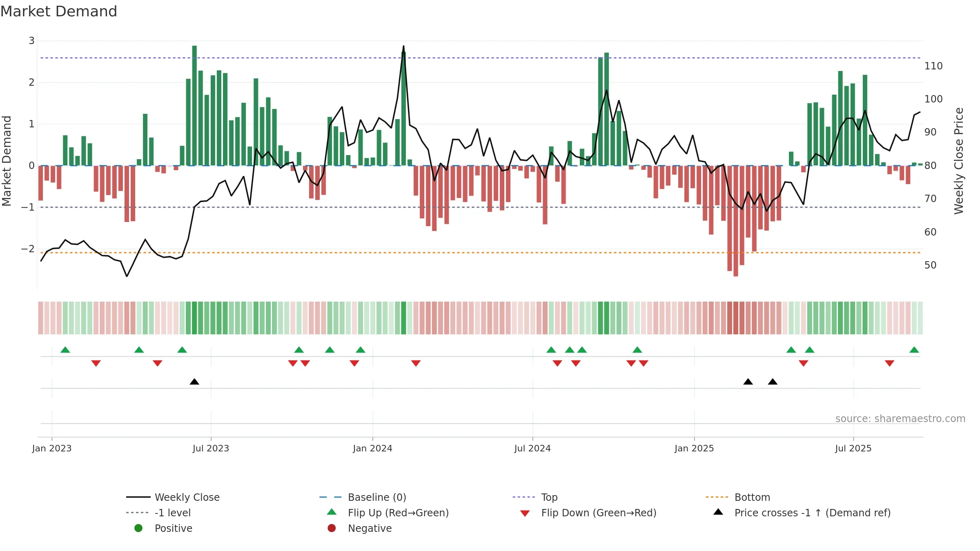This screenshot has height=551, width=980.
Task: Click the tallest green demand bar in mid-2023
Action: (194, 105)
